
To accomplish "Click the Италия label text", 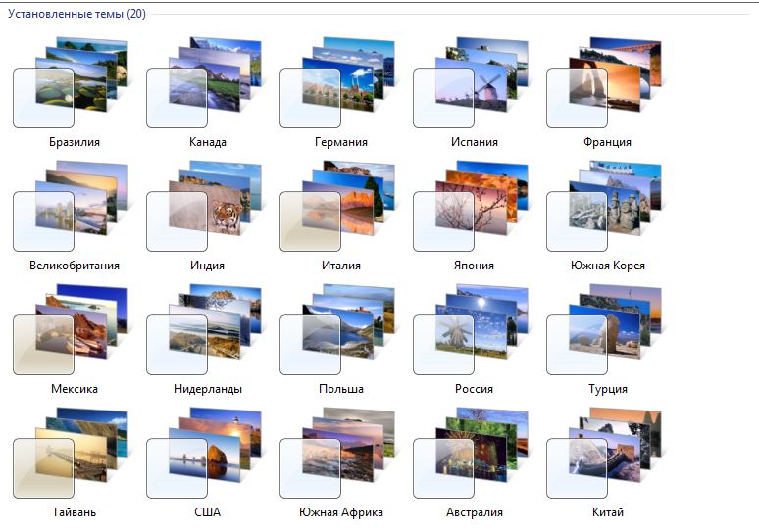I will 341,266.
